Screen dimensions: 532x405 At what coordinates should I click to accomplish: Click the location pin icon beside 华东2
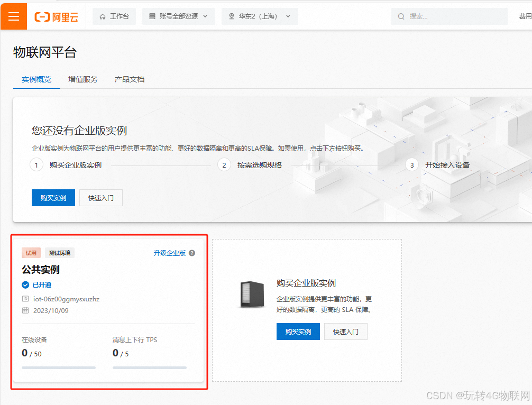[232, 16]
